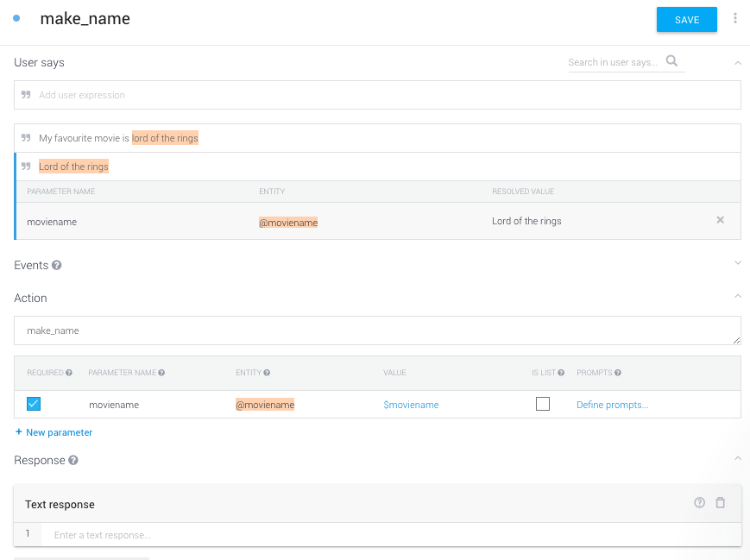Viewport: 750px width, 560px height.
Task: Open the Define prompts link
Action: pos(612,405)
